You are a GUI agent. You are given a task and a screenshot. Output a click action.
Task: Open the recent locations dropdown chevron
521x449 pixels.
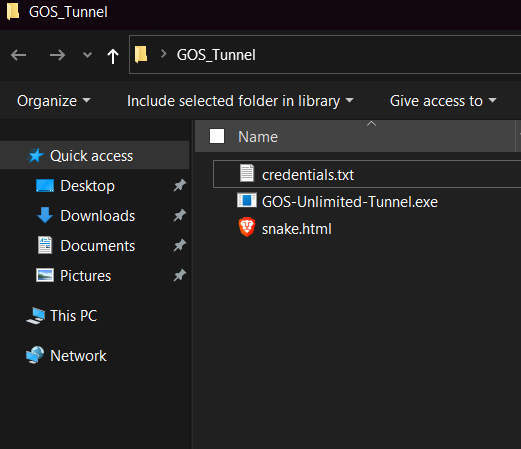tap(87, 55)
